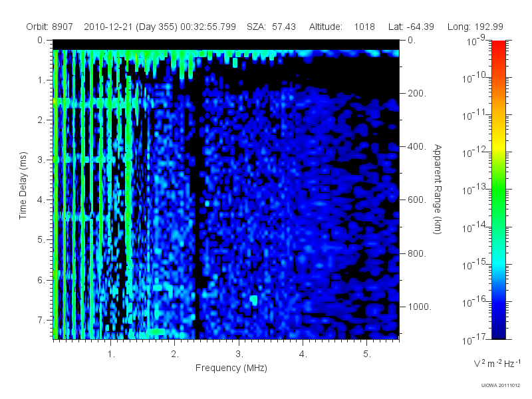Screen dimensions: 532x399
Task: Click the 400. apparent range tick label
Action: [417, 146]
